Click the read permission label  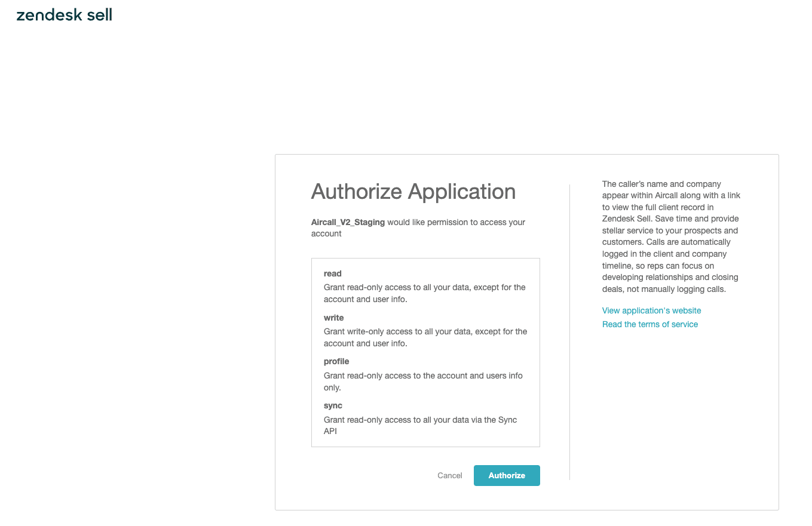(333, 273)
